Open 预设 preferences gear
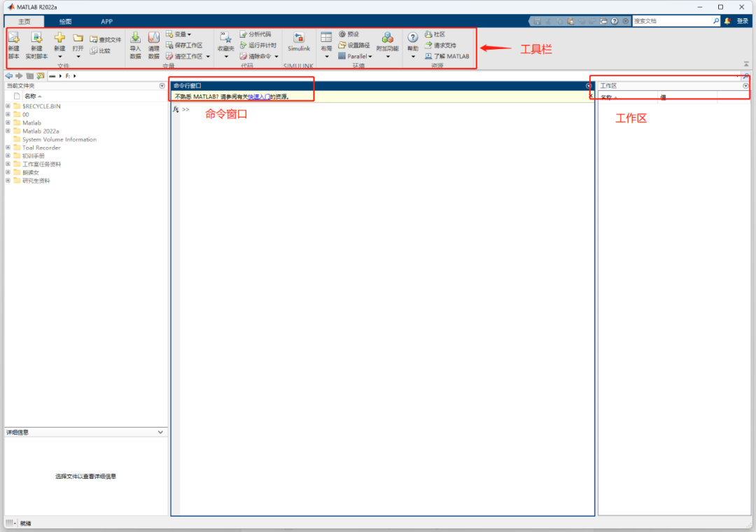This screenshot has height=532, width=756. 349,34
